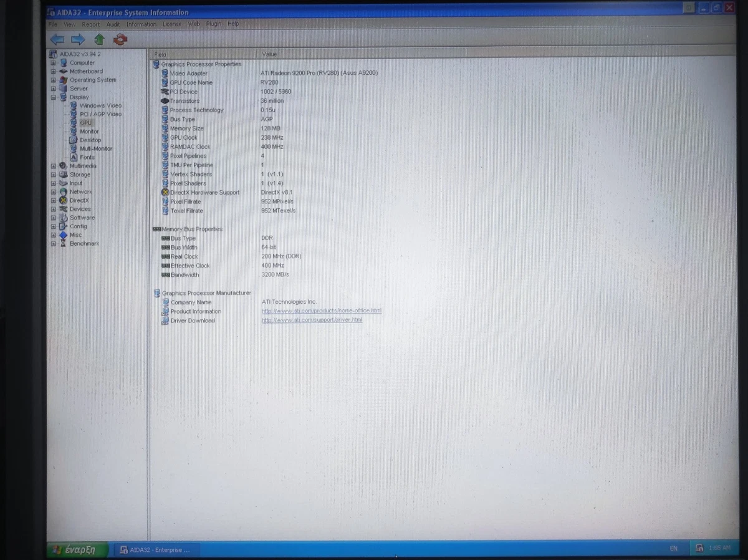
Task: Select the Desktop tree item icon
Action: pos(74,140)
